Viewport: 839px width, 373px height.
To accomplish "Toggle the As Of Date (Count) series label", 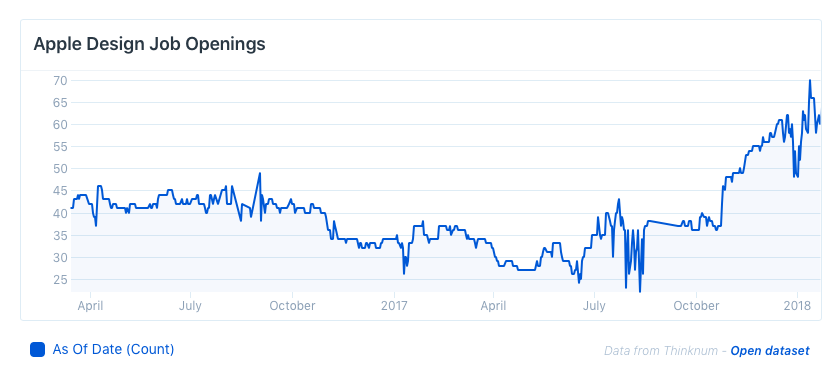I will point(113,349).
